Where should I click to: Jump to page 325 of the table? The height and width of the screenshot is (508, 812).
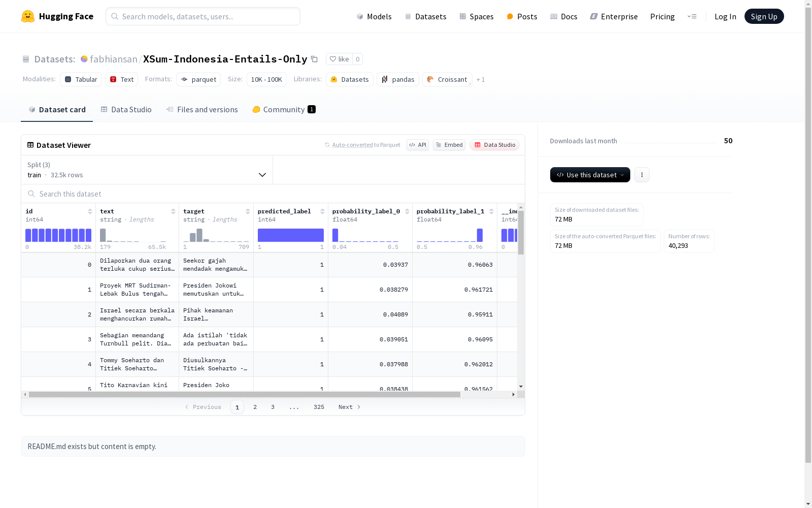(x=319, y=407)
